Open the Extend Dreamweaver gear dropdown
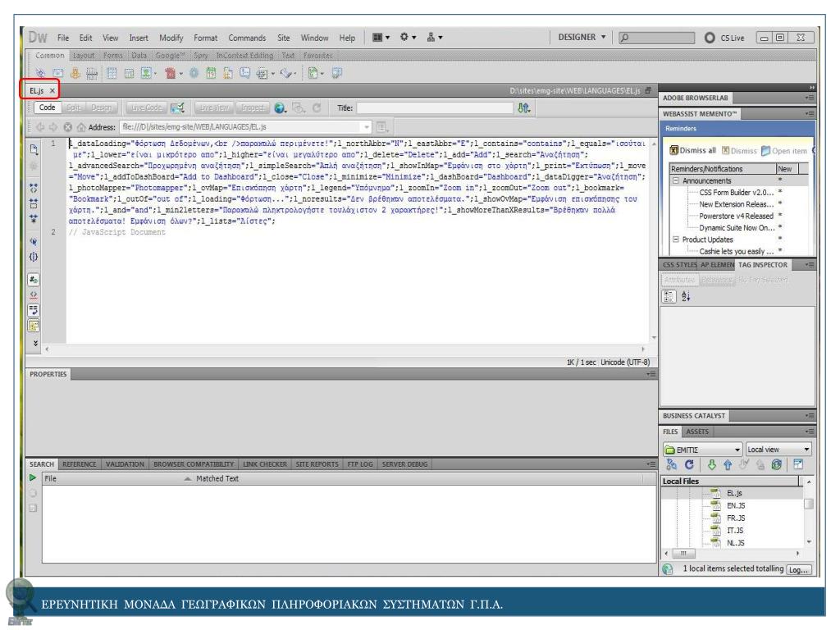This screenshot has height=630, width=840. (x=408, y=38)
